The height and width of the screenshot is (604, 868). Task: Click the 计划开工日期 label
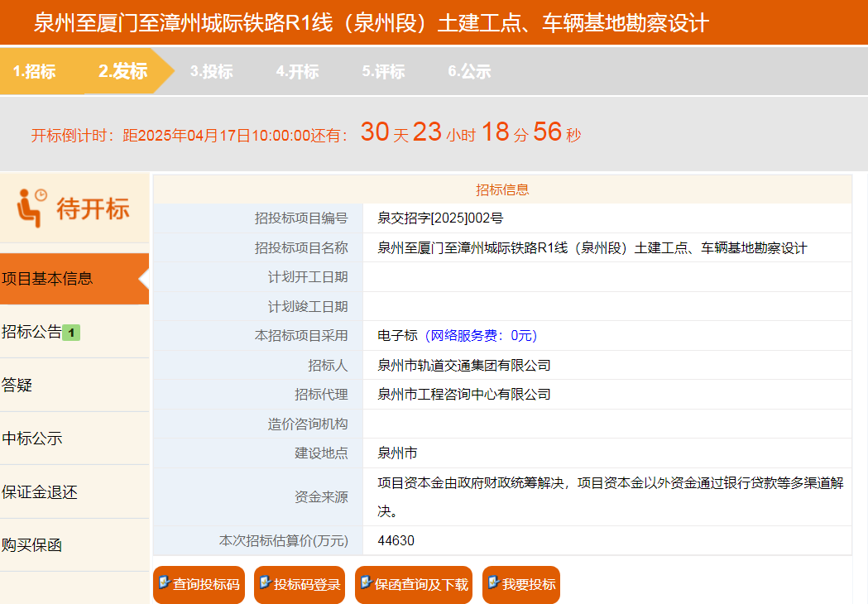pos(308,277)
